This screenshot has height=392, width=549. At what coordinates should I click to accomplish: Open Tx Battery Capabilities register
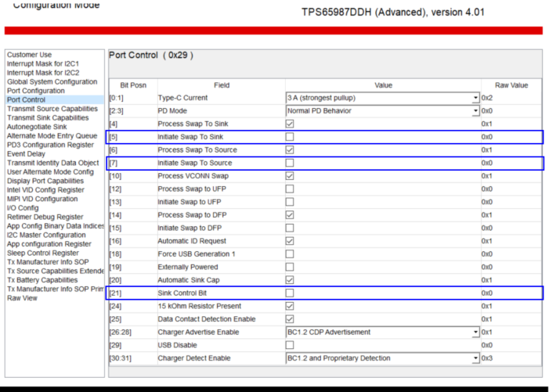coord(42,280)
